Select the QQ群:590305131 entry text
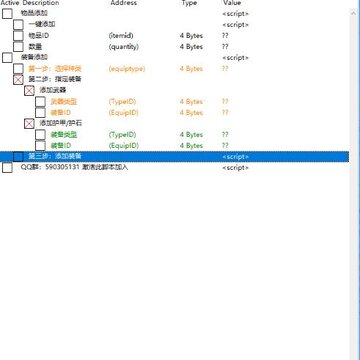This screenshot has height=360, width=360. pyautogui.click(x=74, y=167)
